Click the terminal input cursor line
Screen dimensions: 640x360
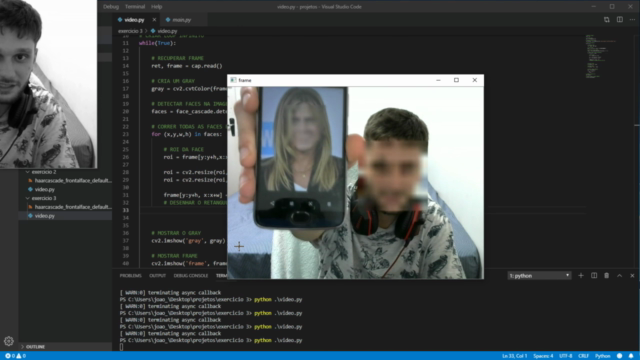[x=121, y=347]
